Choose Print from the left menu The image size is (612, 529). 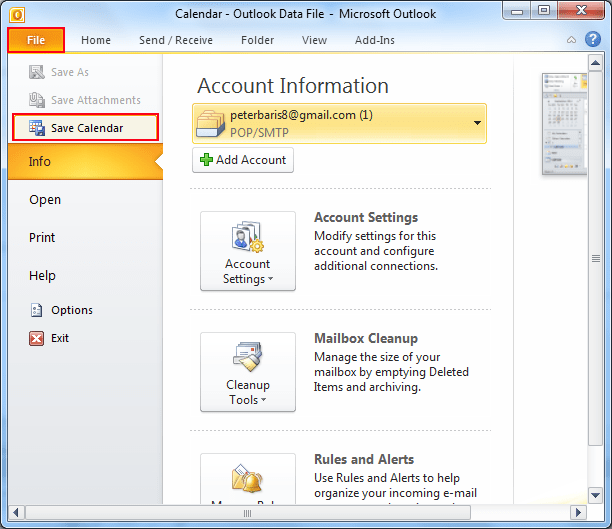[42, 237]
